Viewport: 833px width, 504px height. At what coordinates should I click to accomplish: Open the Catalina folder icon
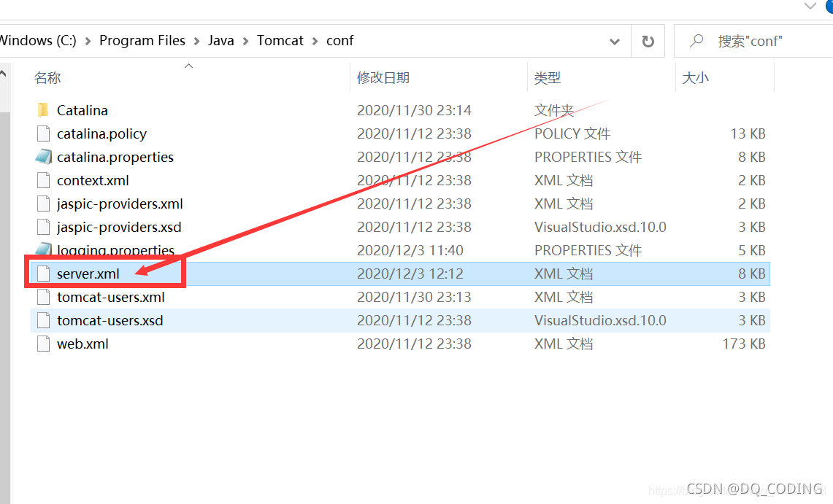44,110
